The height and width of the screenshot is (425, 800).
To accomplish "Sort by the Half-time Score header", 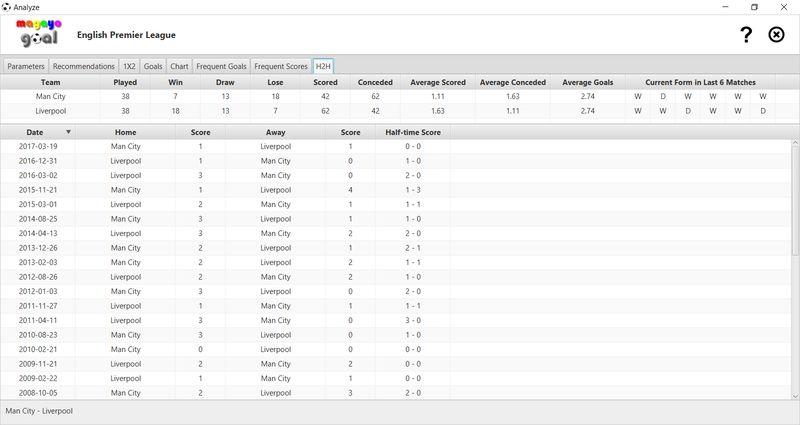I will pos(413,132).
